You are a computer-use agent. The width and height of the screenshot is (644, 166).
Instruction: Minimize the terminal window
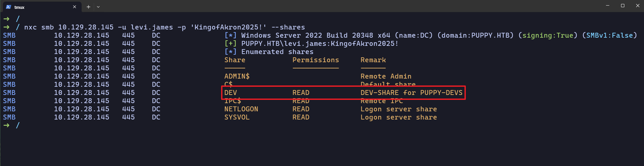(608, 6)
